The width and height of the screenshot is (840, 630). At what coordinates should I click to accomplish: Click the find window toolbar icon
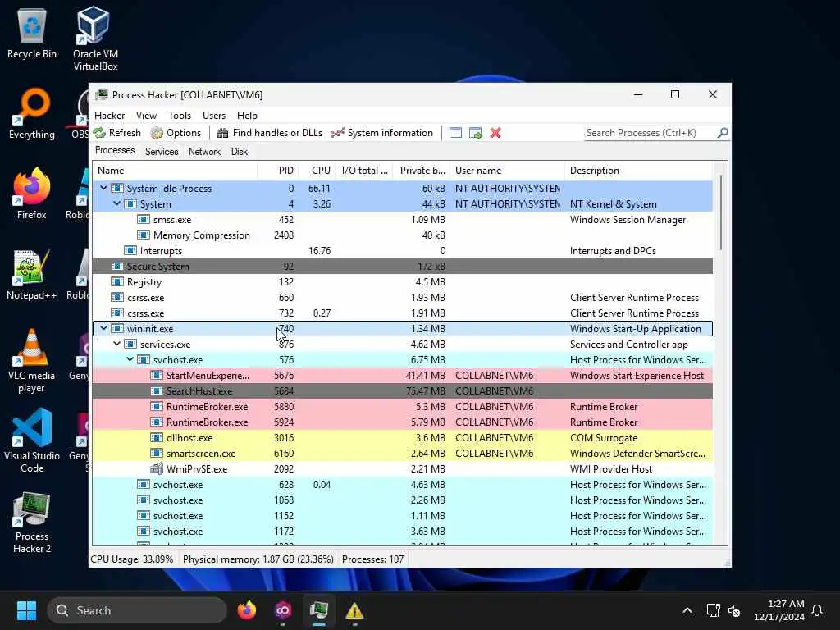pyautogui.click(x=455, y=133)
